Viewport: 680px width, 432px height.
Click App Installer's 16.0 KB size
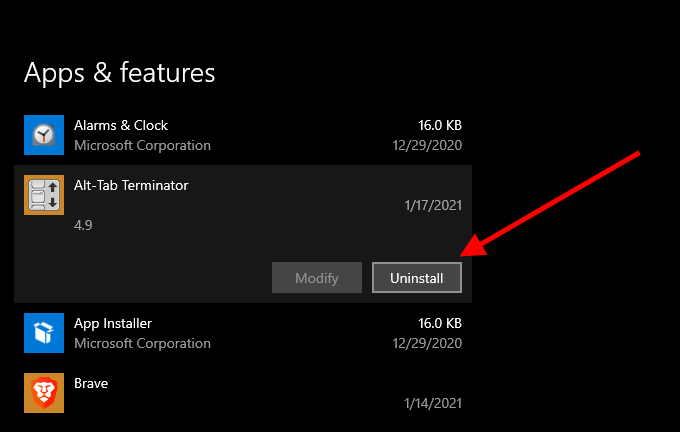439,323
